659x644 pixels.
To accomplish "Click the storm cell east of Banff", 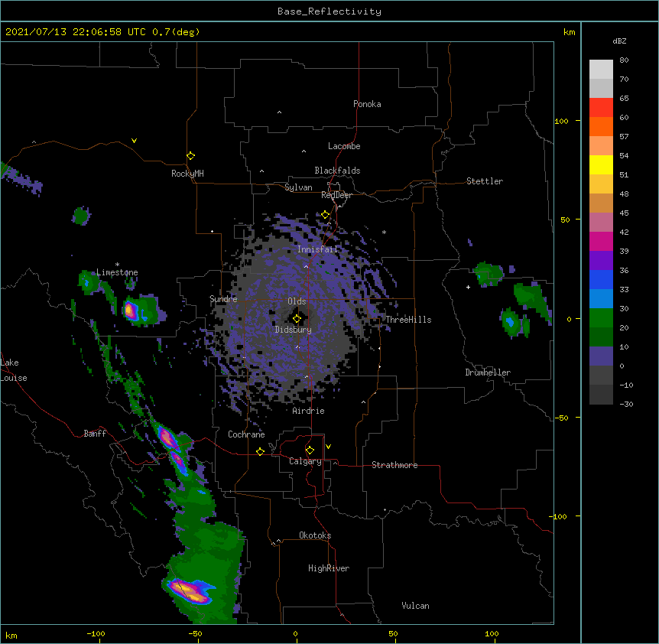I will click(167, 438).
